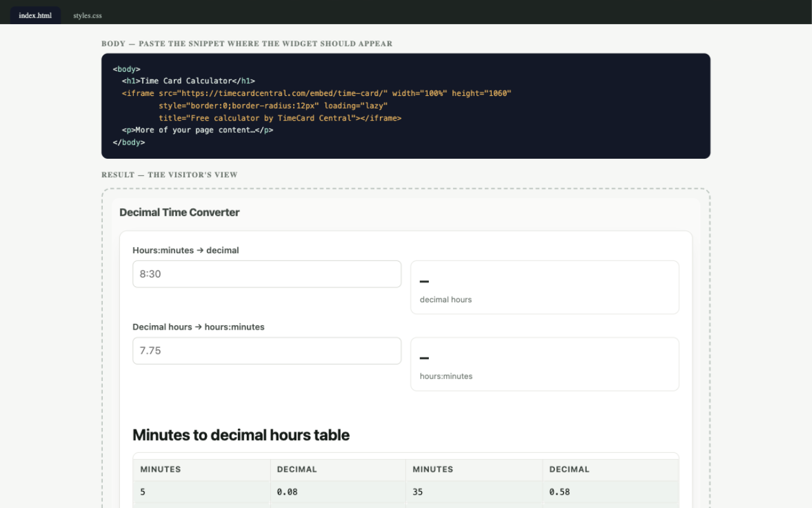
Task: Click the closing </body> tag line
Action: click(129, 143)
